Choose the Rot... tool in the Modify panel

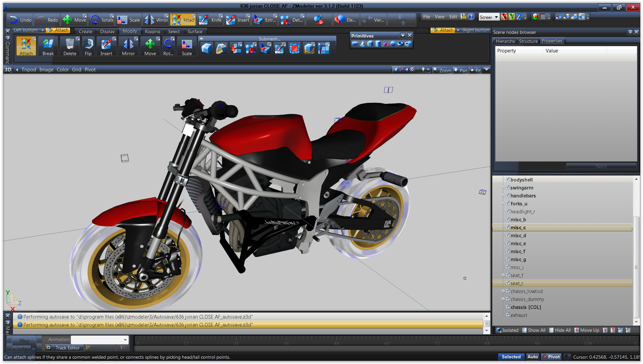[168, 46]
